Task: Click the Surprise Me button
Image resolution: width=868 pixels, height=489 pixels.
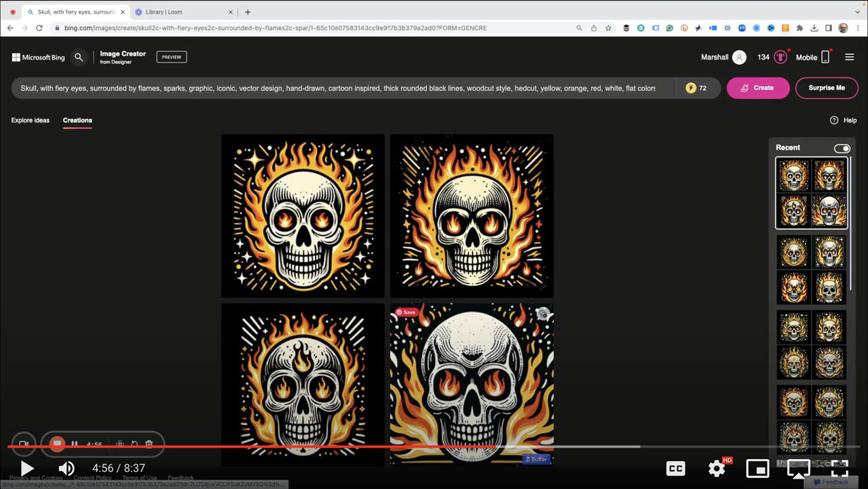Action: click(x=827, y=88)
